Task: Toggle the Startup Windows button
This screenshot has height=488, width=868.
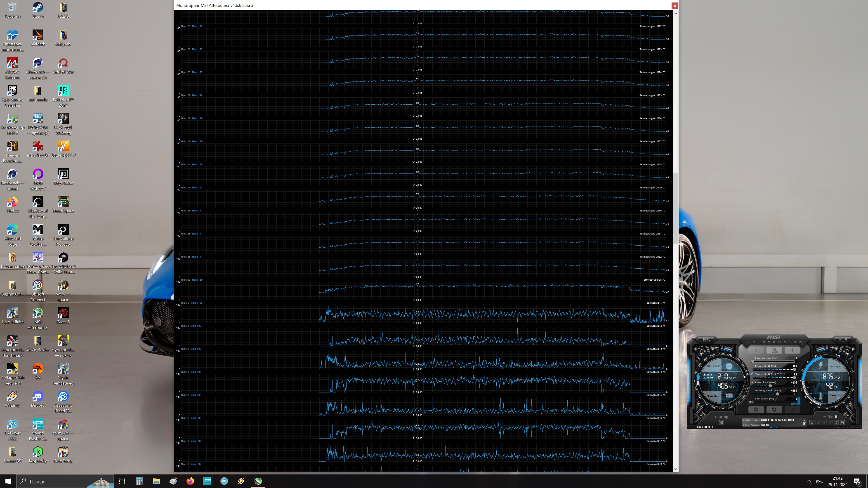Action: 722,422
